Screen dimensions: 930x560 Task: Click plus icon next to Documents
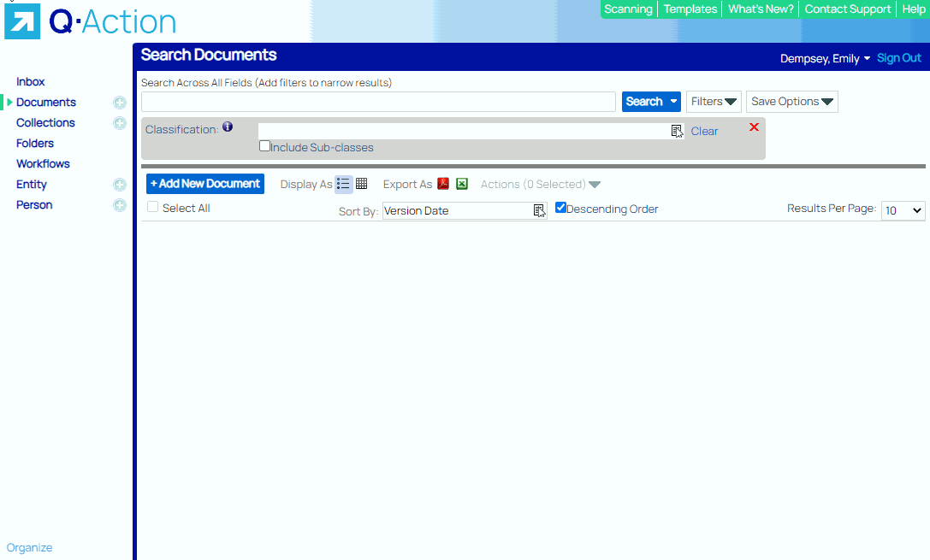(x=120, y=103)
